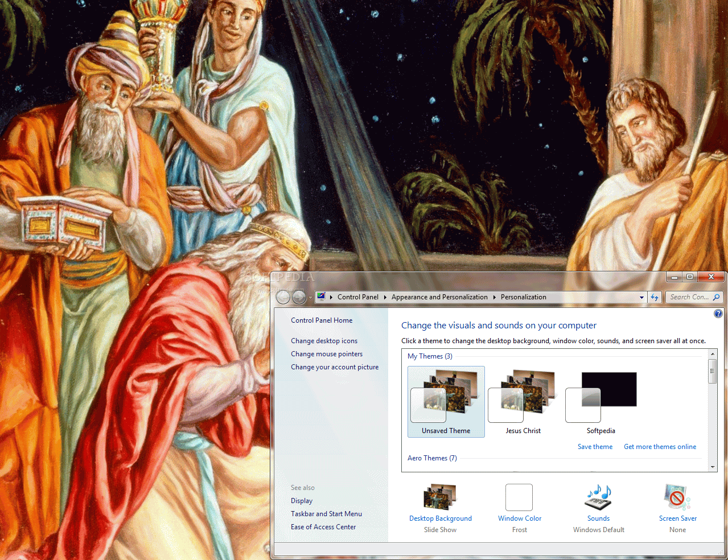Click the Desktop Background link text
The image size is (728, 560).
(x=441, y=518)
